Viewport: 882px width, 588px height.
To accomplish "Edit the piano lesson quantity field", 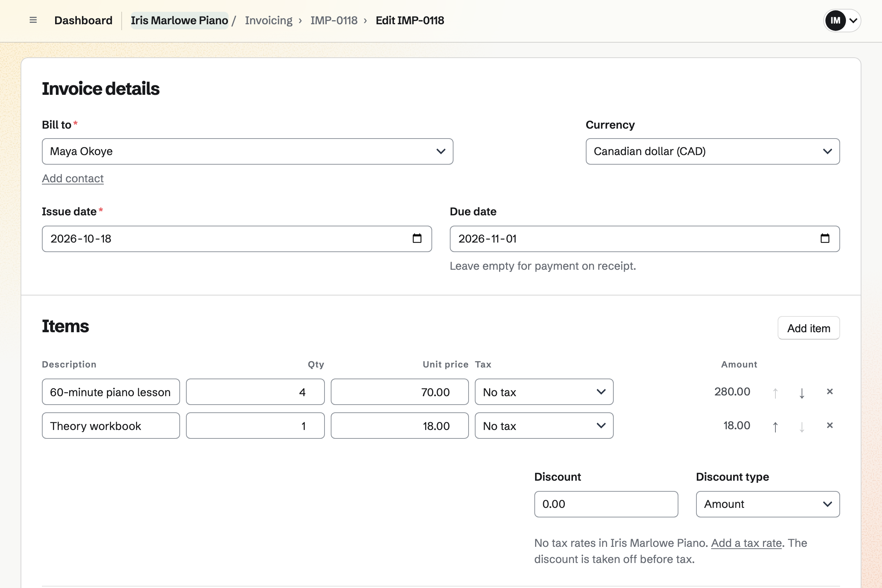I will (x=255, y=392).
